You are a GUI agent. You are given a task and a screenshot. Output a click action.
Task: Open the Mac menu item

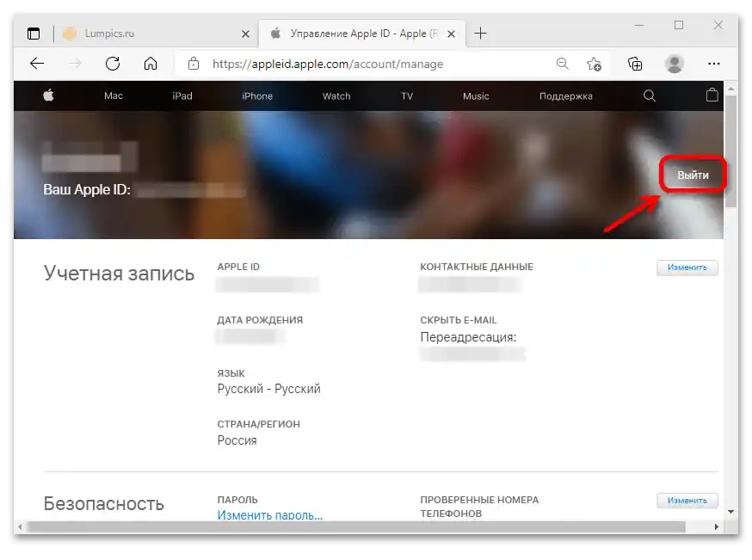point(114,95)
